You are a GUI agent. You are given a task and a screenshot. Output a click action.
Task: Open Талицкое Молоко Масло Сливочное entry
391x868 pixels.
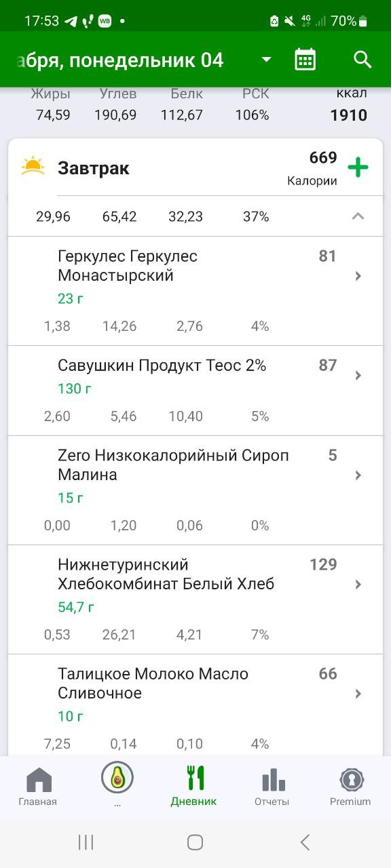pos(195,705)
